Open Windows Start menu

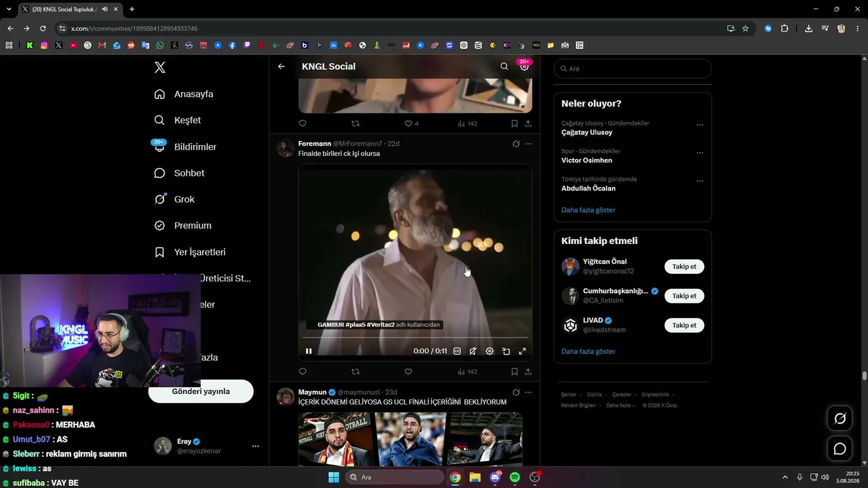pyautogui.click(x=334, y=477)
